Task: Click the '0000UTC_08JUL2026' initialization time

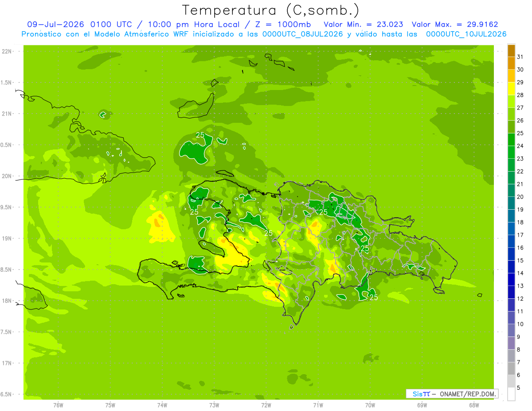Action: 304,34
